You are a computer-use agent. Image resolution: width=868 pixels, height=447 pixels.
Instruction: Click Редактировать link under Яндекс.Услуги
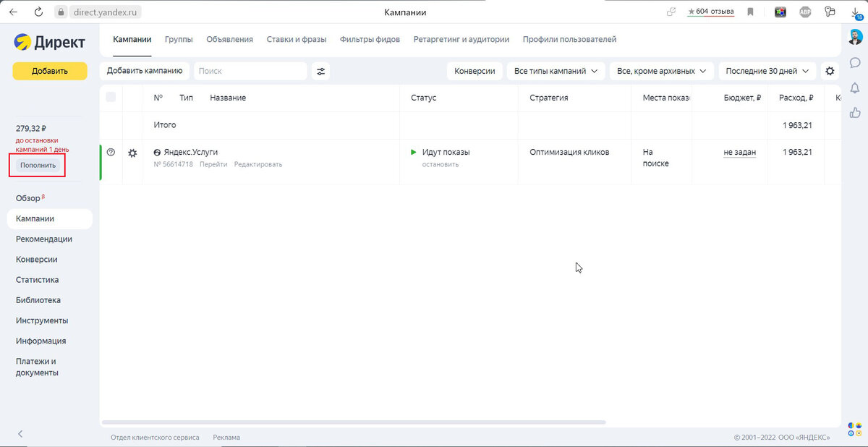(x=258, y=164)
